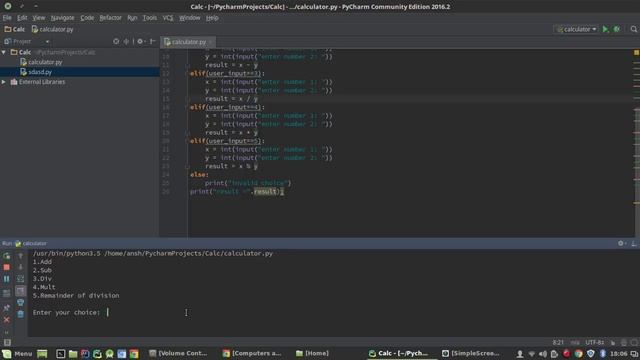Click the tool windows quick access icon
Image resolution: width=640 pixels, height=360 pixels.
[7, 342]
